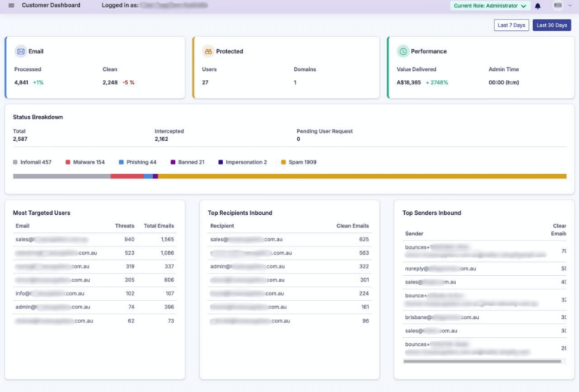
Task: Select the Last 7 Days range
Action: (x=511, y=25)
